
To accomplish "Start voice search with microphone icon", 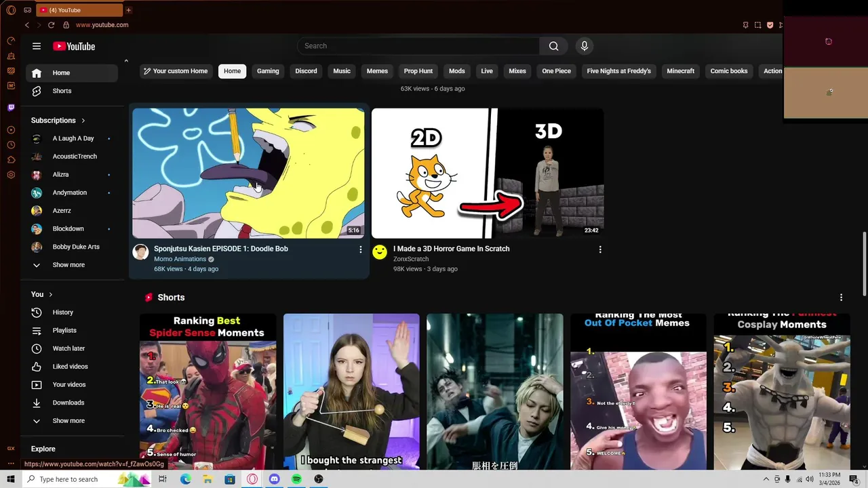I will [585, 46].
